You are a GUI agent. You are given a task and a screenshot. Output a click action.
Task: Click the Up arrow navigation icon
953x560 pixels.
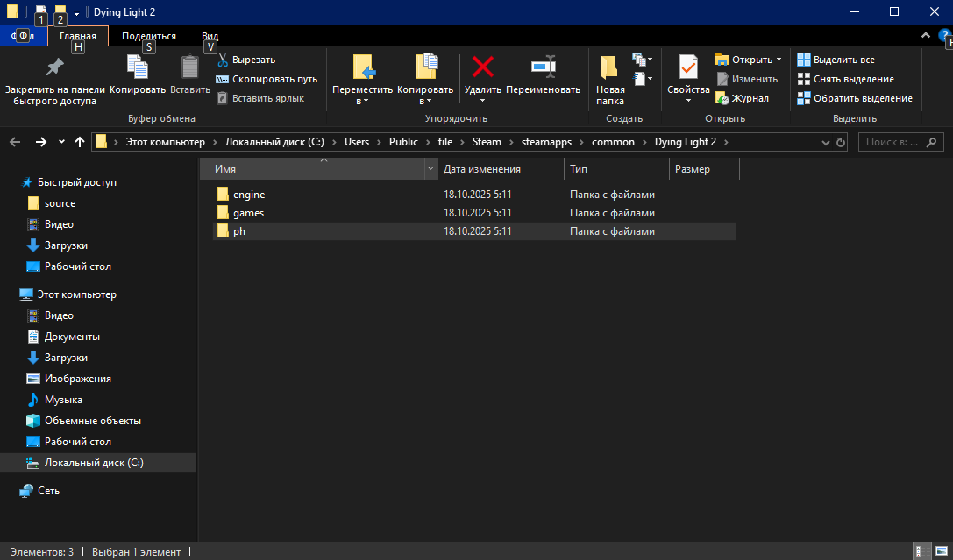click(x=80, y=142)
